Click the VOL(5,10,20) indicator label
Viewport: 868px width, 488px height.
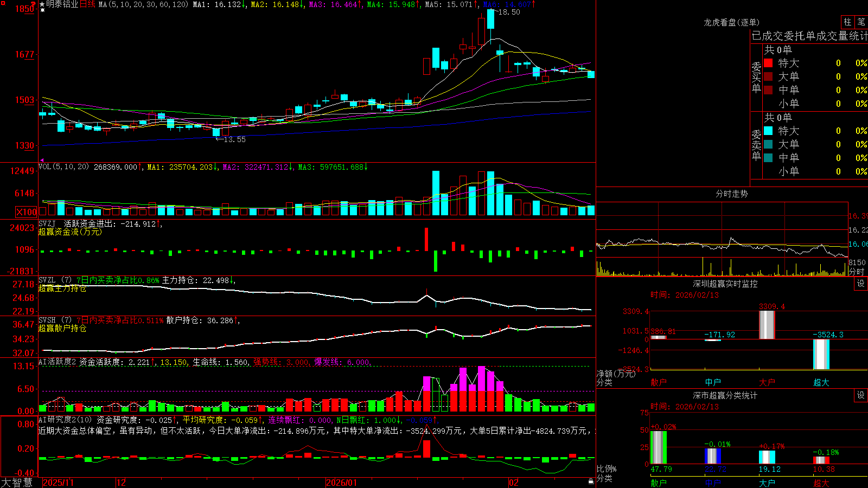click(x=63, y=167)
